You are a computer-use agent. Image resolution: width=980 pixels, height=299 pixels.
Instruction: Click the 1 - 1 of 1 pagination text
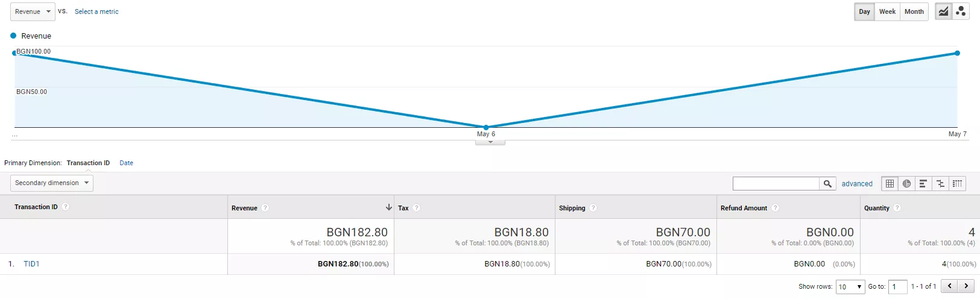[x=923, y=286]
